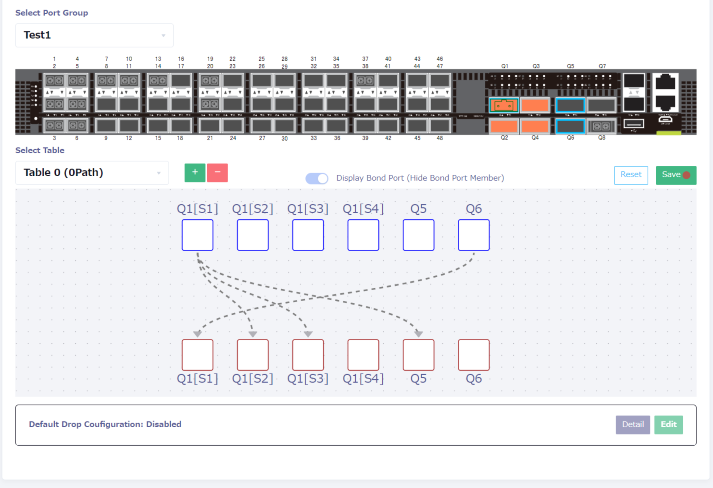Select the Q1 QSFP port with green connector

(504, 106)
